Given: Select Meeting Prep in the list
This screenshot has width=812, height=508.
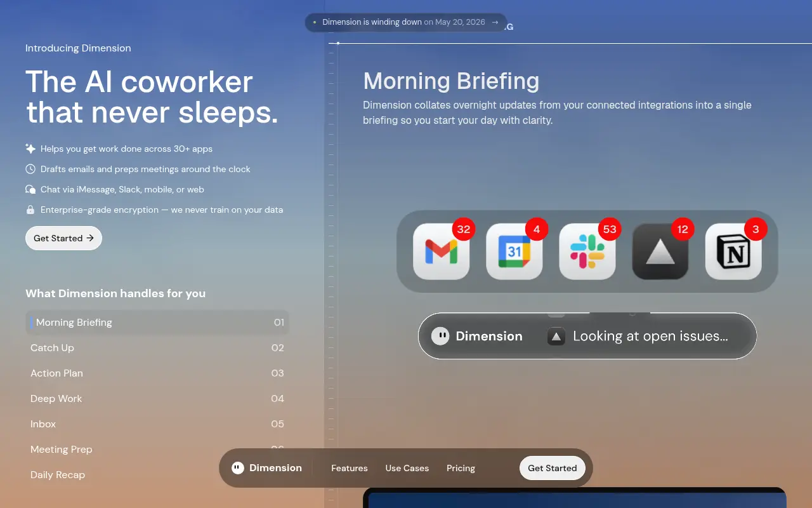Looking at the screenshot, I should pos(157,450).
